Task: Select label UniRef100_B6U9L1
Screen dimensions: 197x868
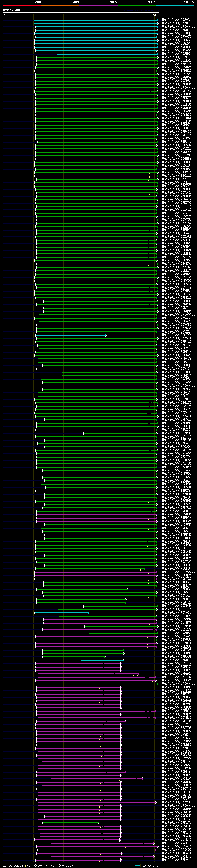Action: coord(177,860)
